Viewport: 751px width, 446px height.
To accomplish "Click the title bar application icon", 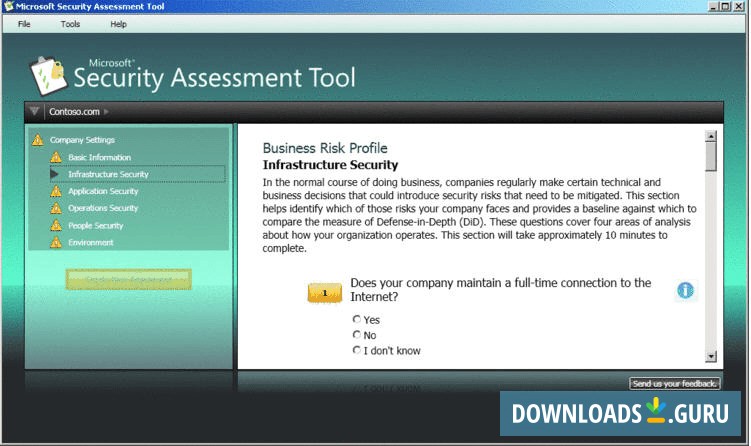I will tap(8, 6).
